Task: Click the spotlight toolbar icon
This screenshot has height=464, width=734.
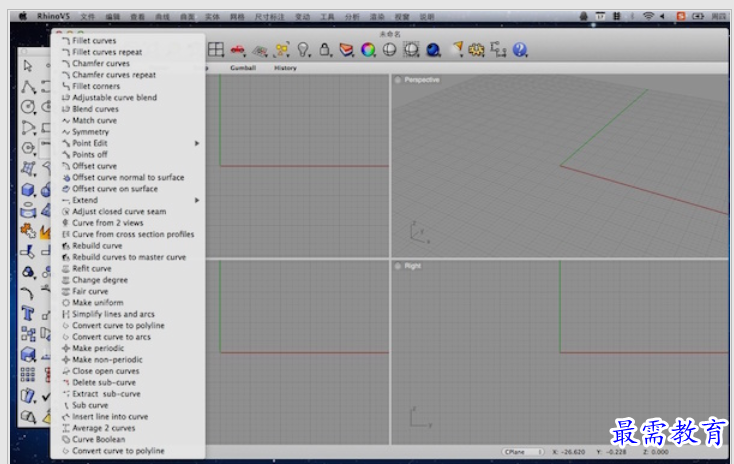Action: click(x=457, y=49)
